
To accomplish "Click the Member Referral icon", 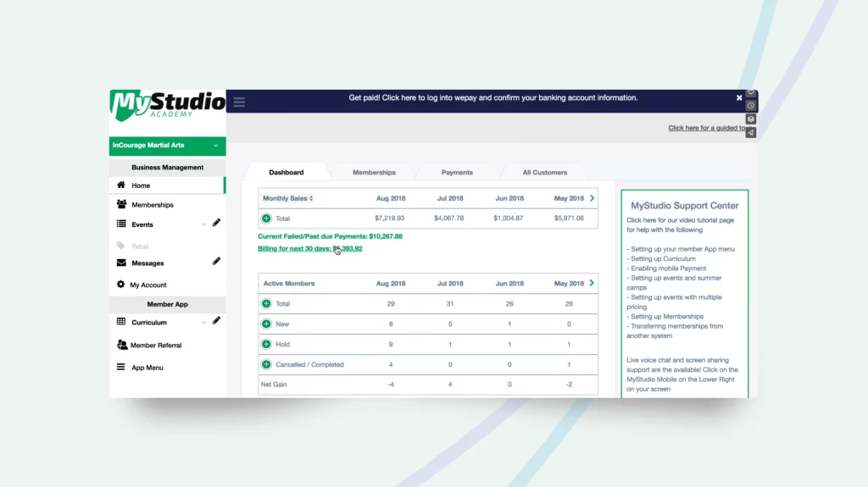I will click(122, 345).
